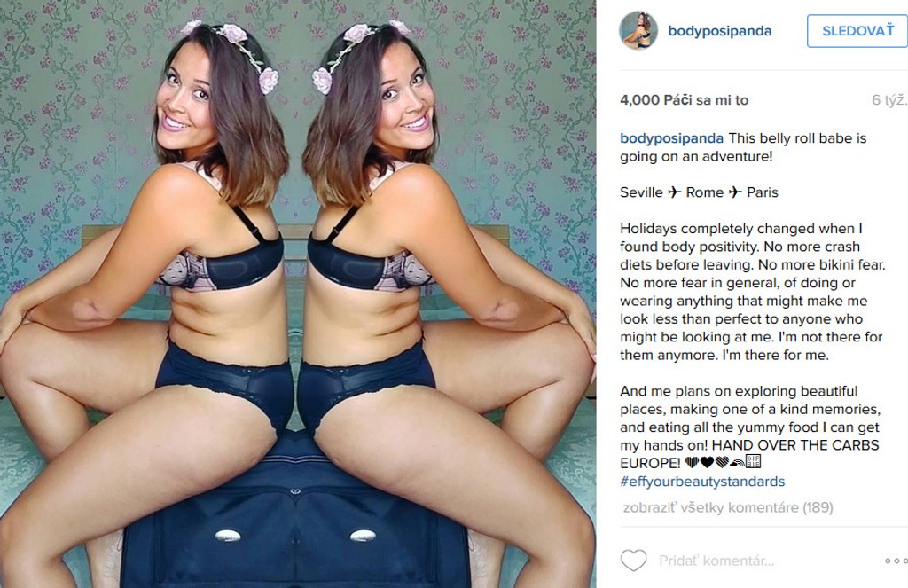
Task: Click the dark suitcase in the photo
Action: [x=295, y=510]
